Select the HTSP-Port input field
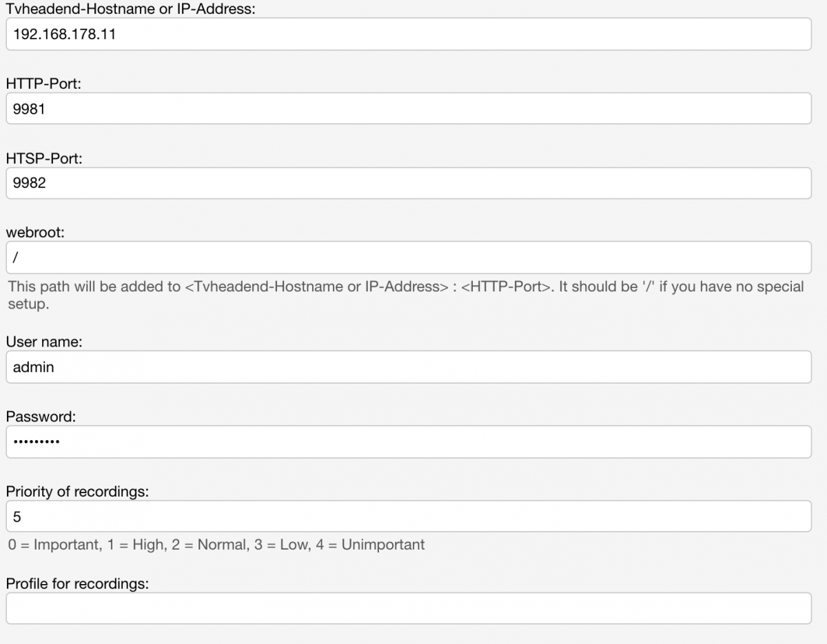The image size is (827, 644). 408,183
